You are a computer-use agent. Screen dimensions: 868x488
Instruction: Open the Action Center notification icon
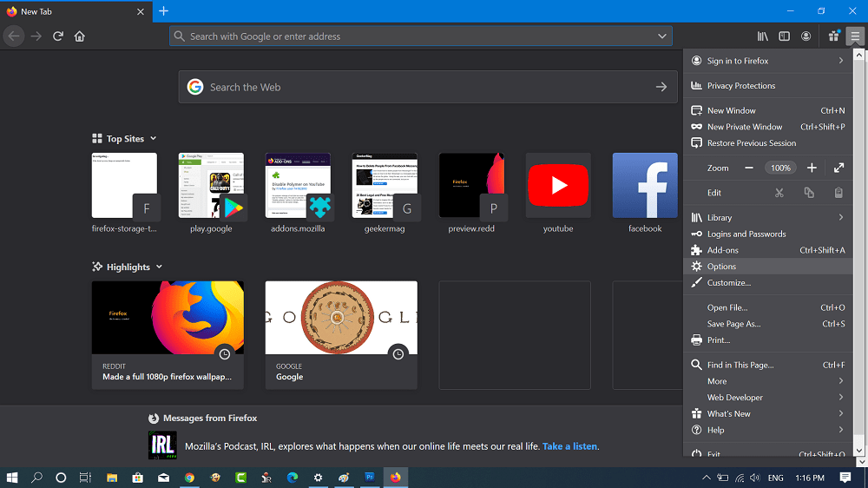point(845,478)
